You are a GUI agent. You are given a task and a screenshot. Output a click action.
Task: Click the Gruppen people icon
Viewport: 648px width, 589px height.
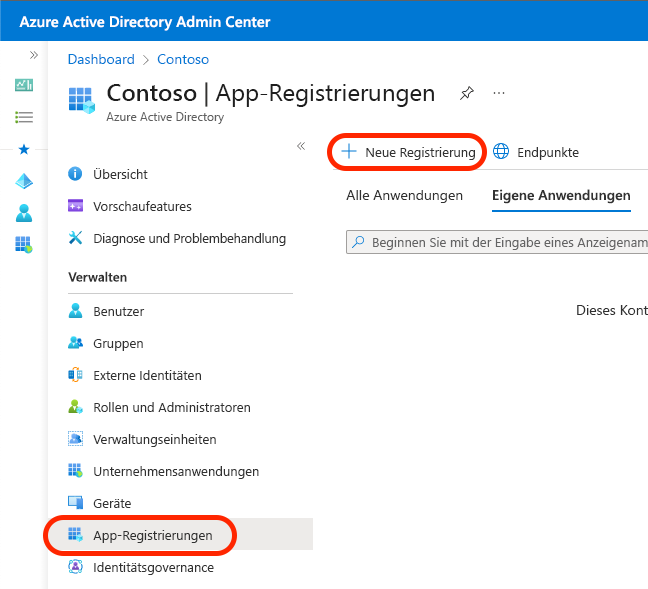coord(75,343)
